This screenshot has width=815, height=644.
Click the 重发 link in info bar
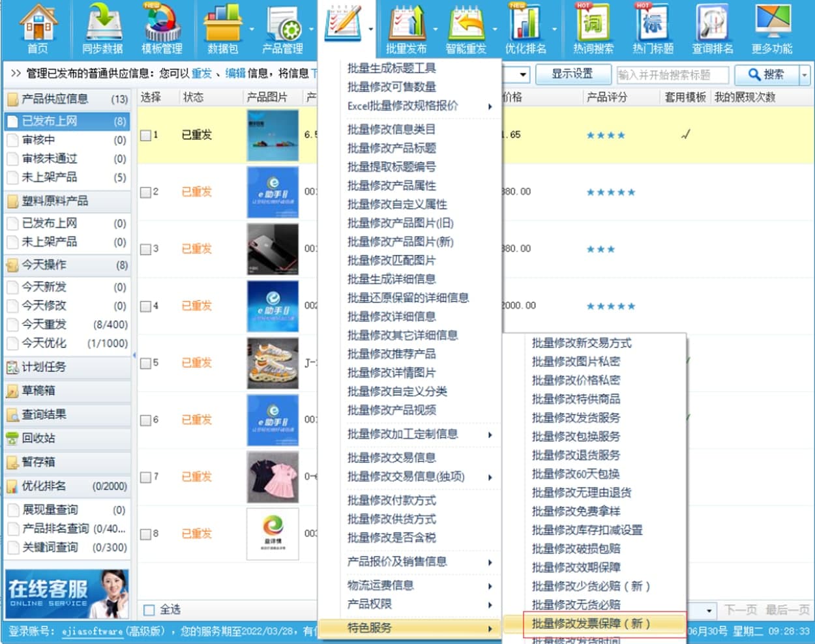tap(201, 74)
